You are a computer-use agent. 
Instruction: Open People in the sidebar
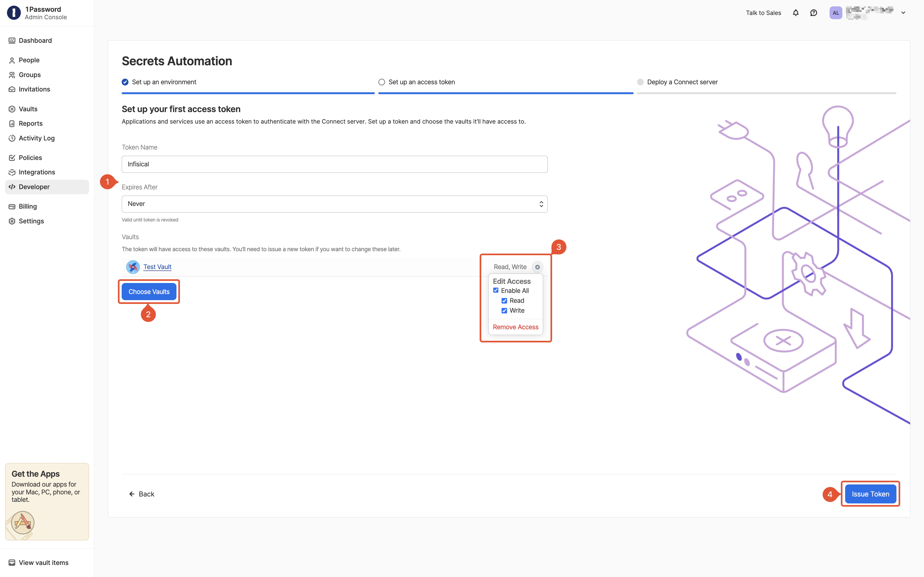(47, 60)
